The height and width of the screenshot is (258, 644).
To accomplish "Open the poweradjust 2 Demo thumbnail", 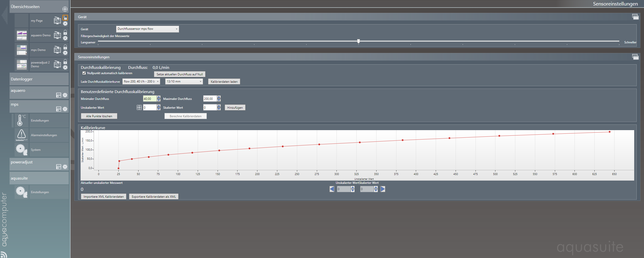I will 22,64.
